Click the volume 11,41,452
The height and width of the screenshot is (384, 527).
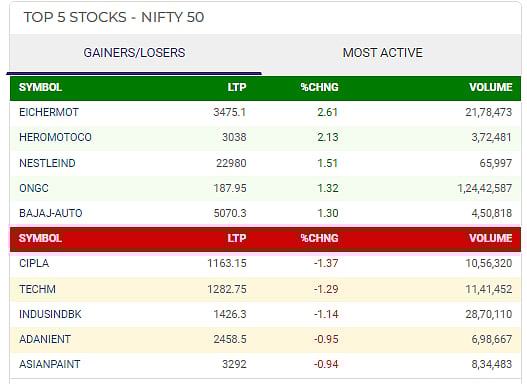point(489,289)
